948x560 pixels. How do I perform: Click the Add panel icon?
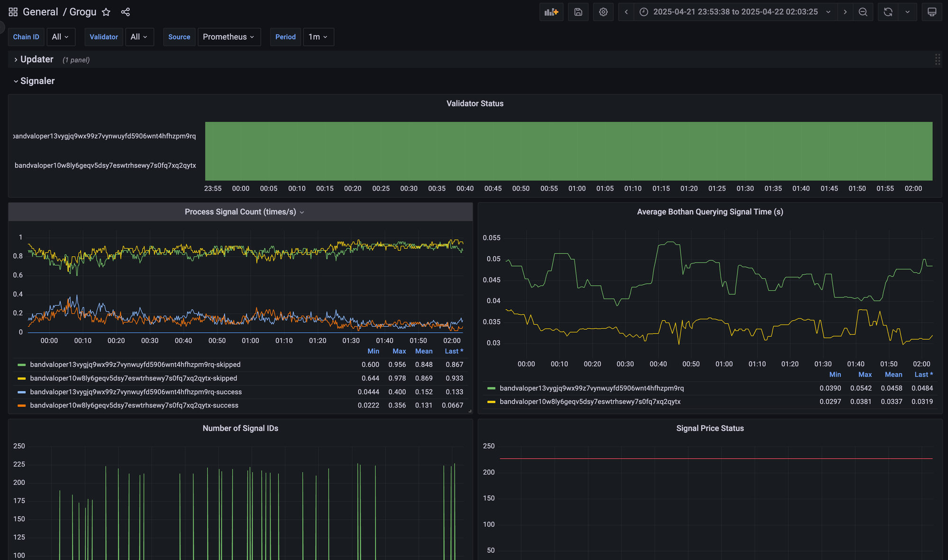pyautogui.click(x=551, y=12)
